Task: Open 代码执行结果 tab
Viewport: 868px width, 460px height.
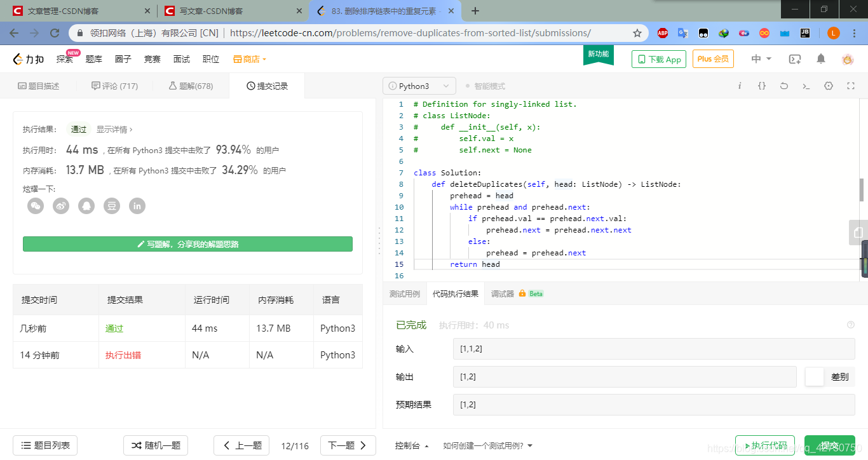Action: 456,294
